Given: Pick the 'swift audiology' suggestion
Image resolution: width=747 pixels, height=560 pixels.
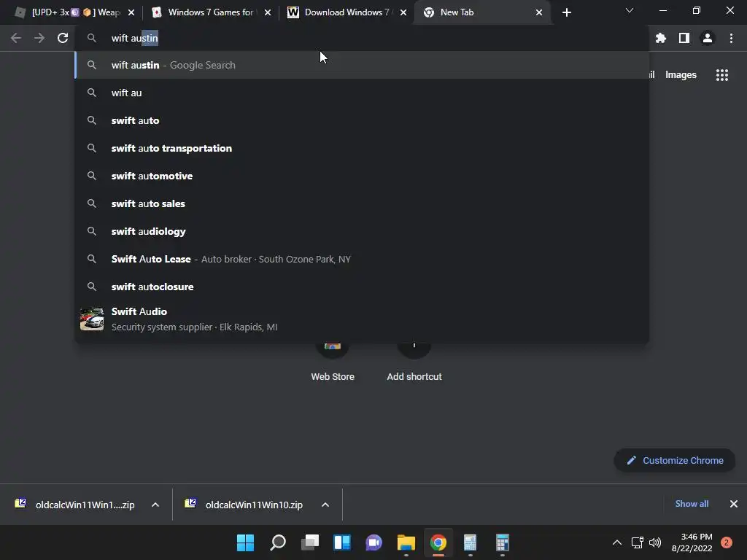Looking at the screenshot, I should 362,231.
